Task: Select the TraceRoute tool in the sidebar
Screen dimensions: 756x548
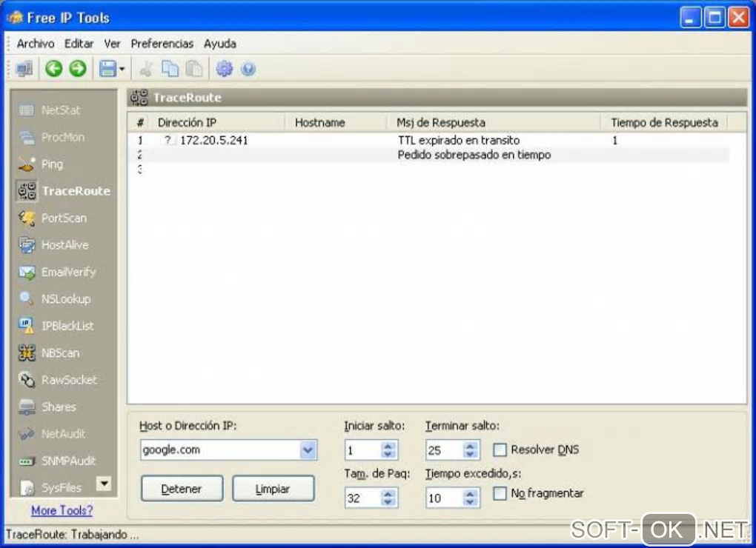Action: (64, 191)
